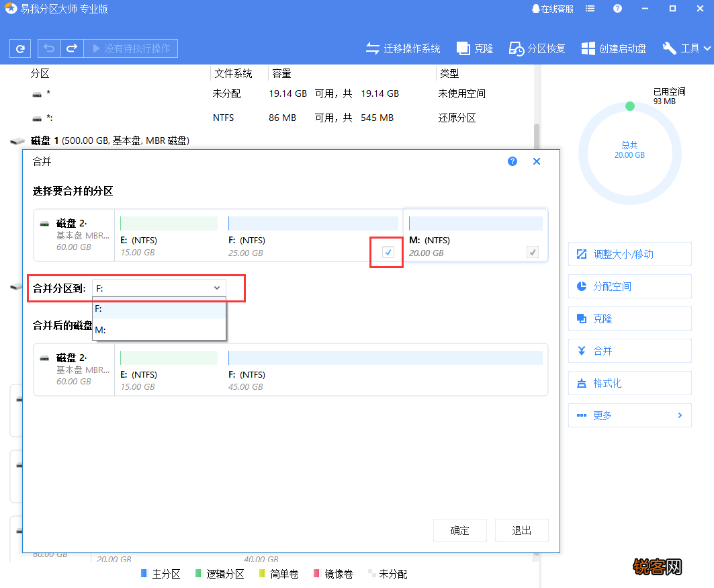The width and height of the screenshot is (714, 588).
Task: Expand the 工具 tools dropdown
Action: click(x=686, y=48)
